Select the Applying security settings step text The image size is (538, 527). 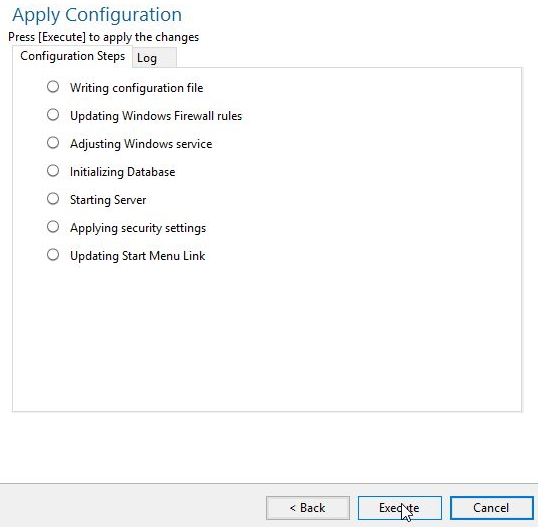pos(138,228)
